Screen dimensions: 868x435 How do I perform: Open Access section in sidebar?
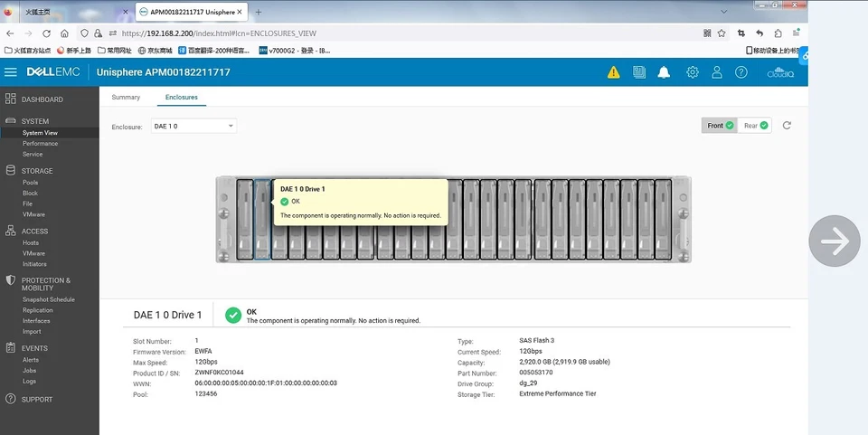34,232
